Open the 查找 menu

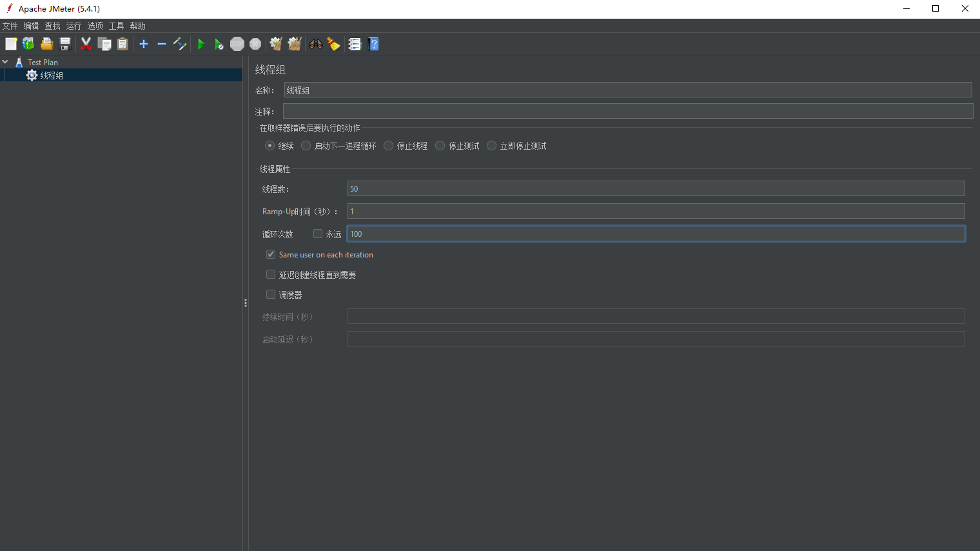coord(52,26)
